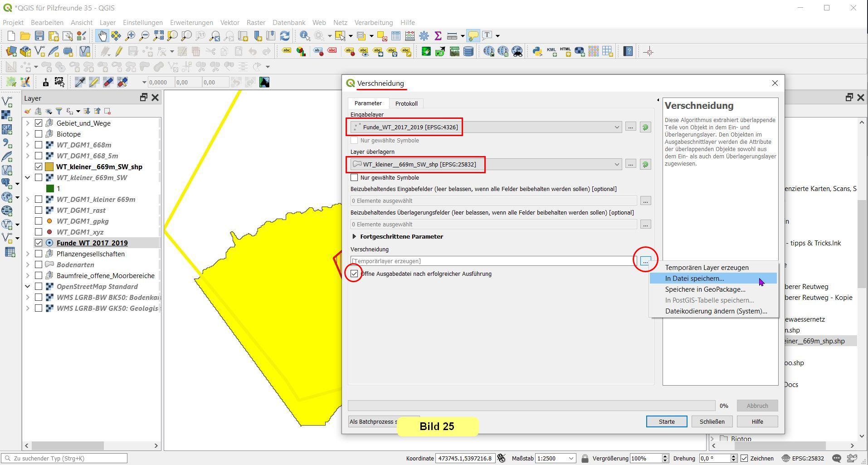Click the Refresh map icon

pos(285,36)
